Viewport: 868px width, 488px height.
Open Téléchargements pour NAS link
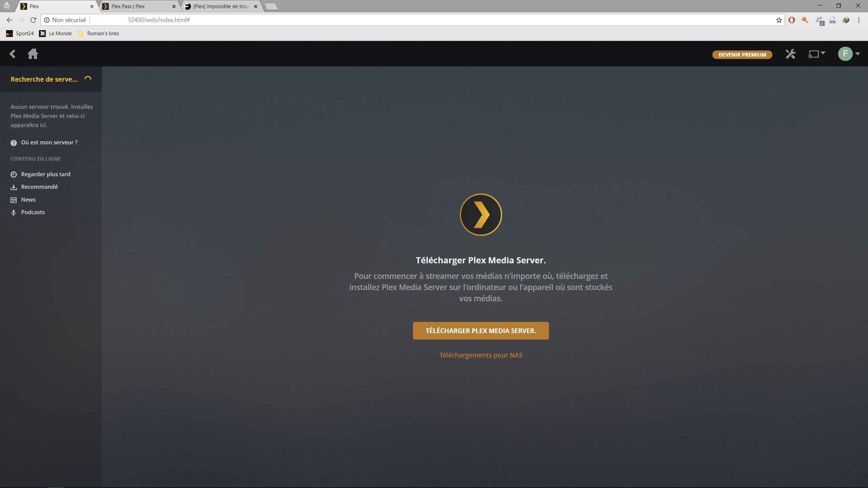tap(481, 355)
